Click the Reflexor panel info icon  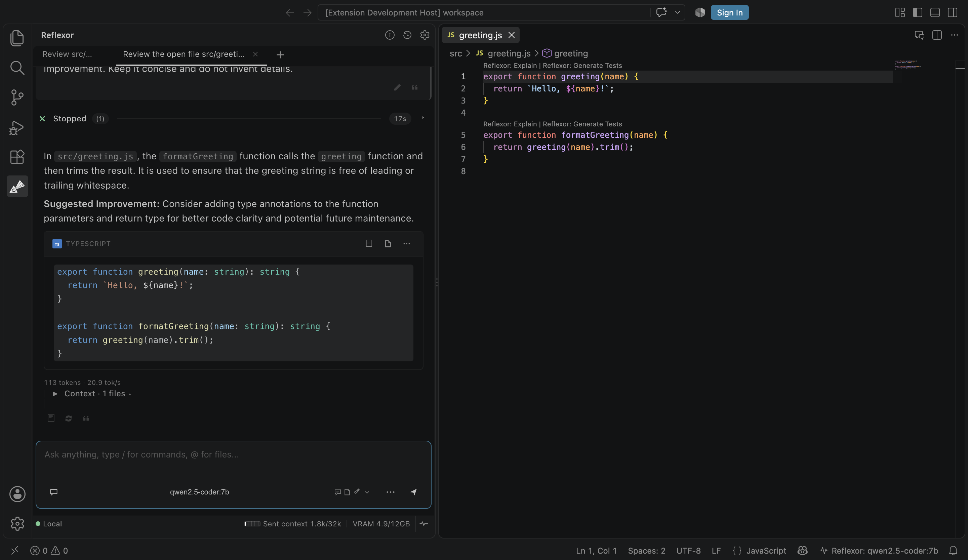point(390,35)
